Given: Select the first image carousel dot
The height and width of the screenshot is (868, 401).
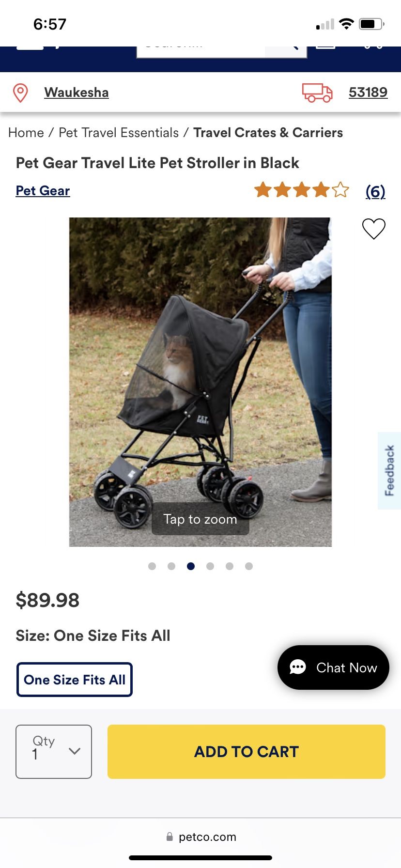Looking at the screenshot, I should (x=152, y=566).
